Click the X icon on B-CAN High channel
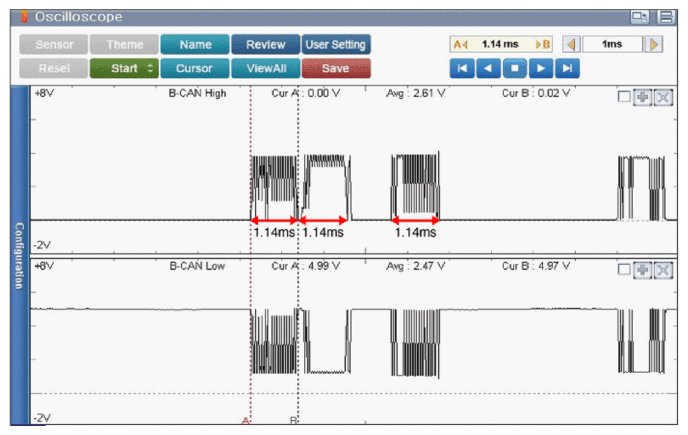Viewport: 688px width, 435px height. coord(662,97)
